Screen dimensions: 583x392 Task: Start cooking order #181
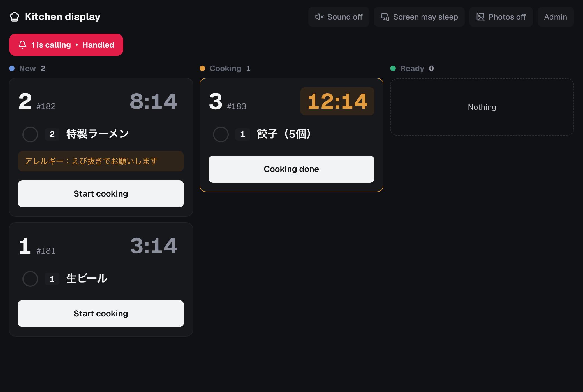pos(101,314)
